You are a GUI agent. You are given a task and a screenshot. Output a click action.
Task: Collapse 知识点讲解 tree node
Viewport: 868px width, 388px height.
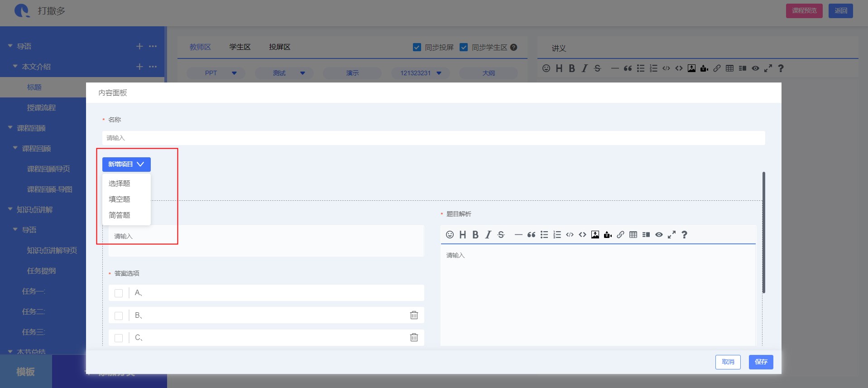click(x=10, y=209)
